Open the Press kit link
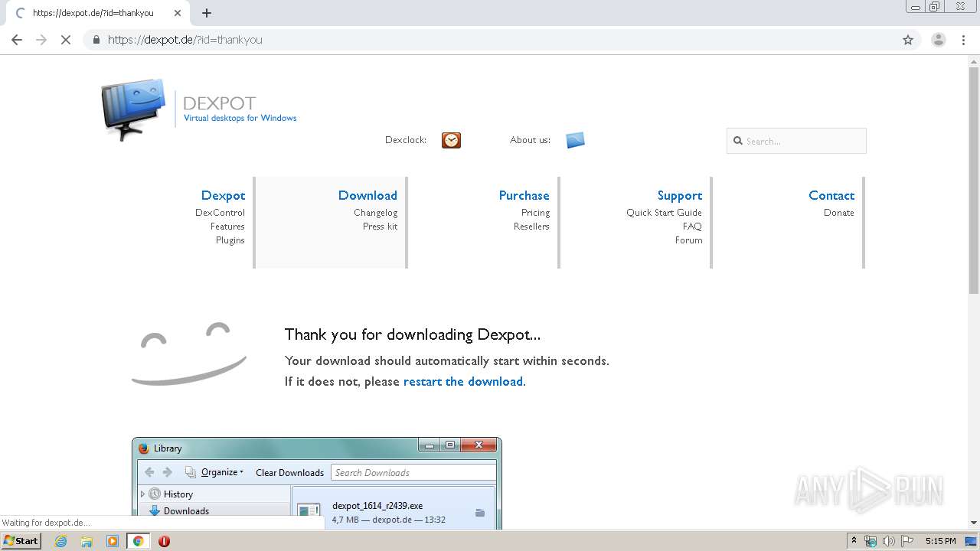The width and height of the screenshot is (980, 551). pyautogui.click(x=380, y=227)
